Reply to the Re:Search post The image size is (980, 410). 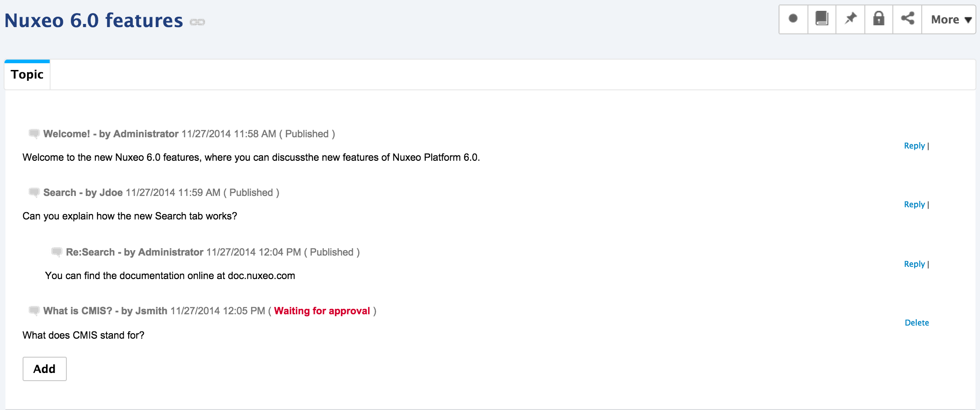914,264
